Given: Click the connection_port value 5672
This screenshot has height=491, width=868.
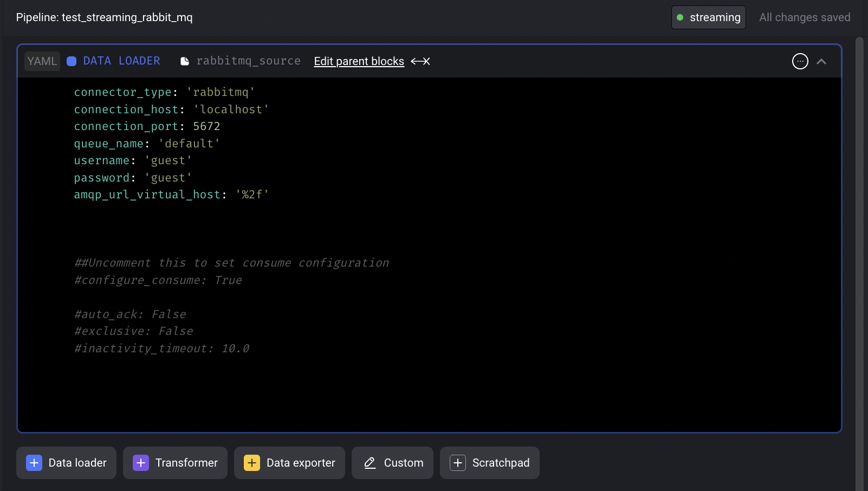Looking at the screenshot, I should click(x=206, y=126).
